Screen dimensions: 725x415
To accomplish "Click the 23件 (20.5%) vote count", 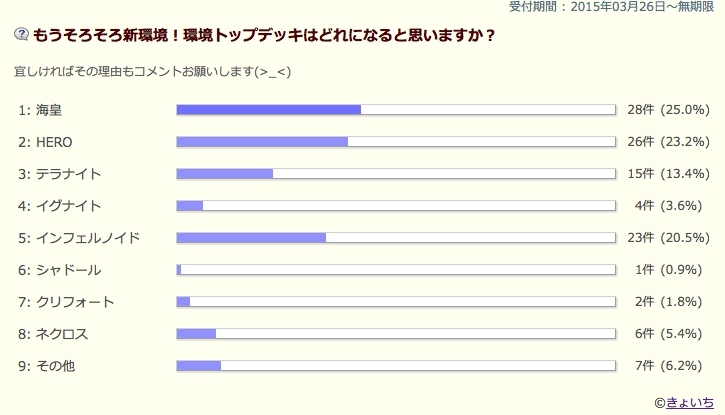I will click(x=668, y=238).
